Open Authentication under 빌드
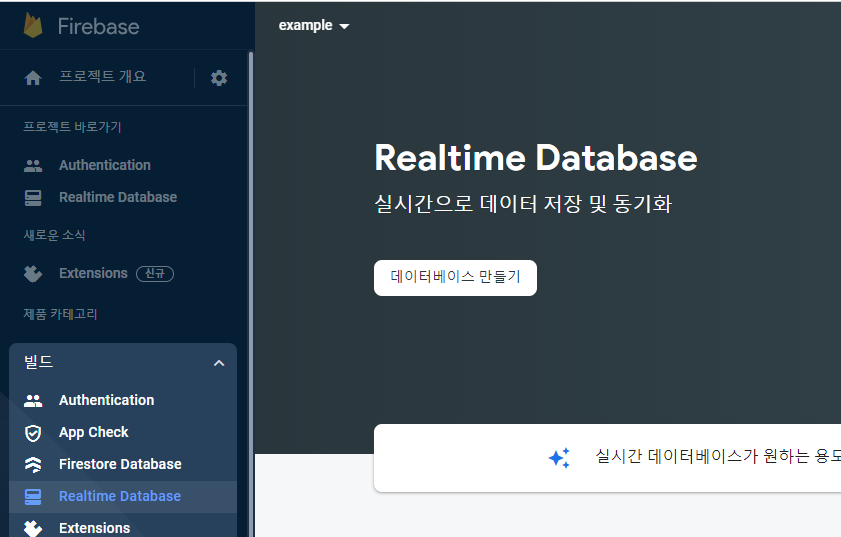The image size is (841, 537). 106,400
